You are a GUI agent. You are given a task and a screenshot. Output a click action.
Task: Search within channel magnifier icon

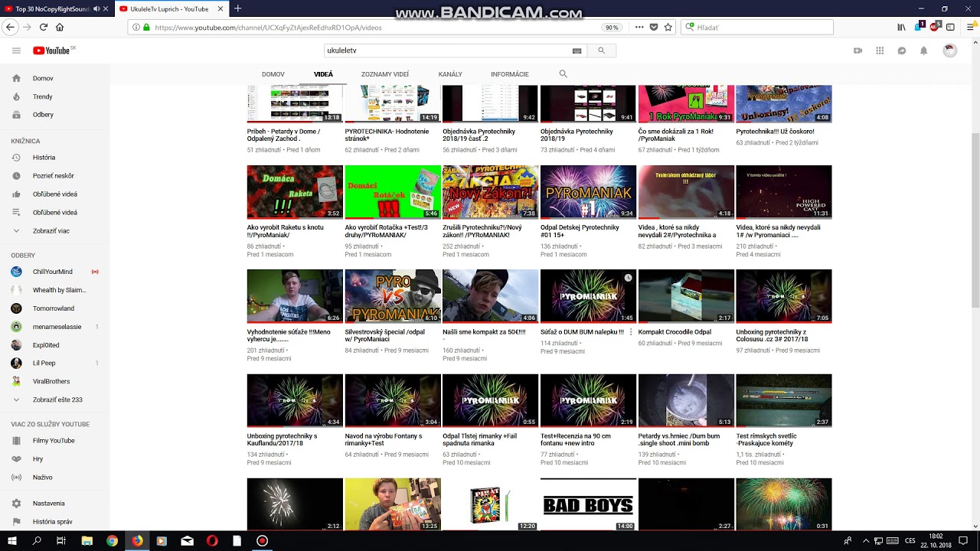pyautogui.click(x=563, y=74)
